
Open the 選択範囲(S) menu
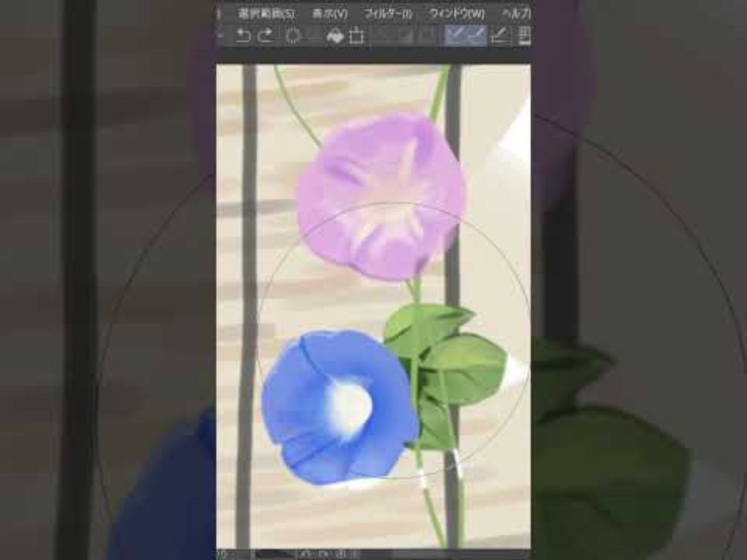coord(266,13)
